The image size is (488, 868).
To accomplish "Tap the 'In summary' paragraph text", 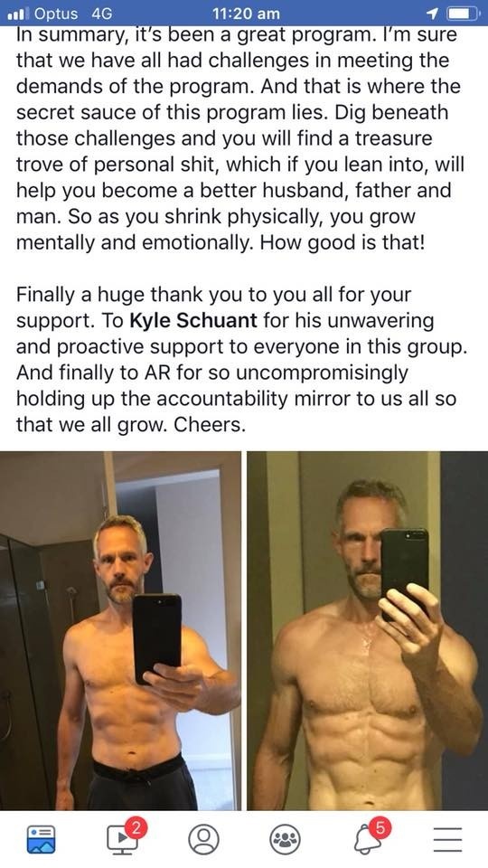I will [239, 138].
